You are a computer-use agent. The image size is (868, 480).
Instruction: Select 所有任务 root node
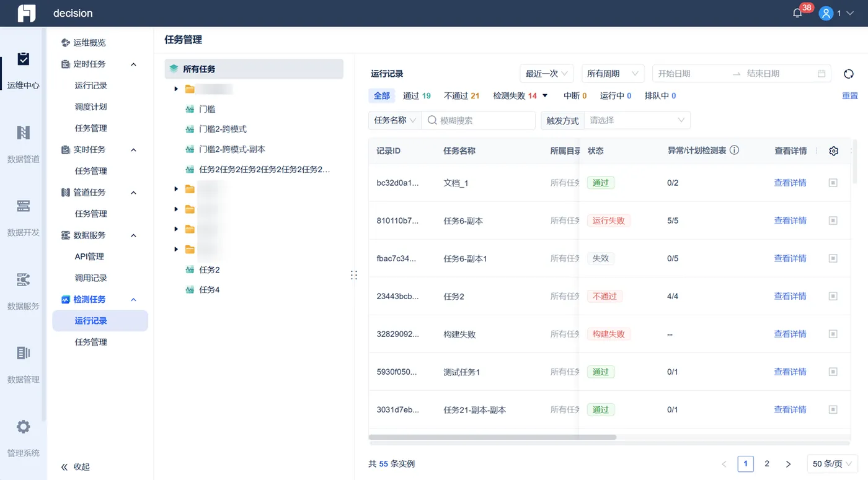coord(254,69)
